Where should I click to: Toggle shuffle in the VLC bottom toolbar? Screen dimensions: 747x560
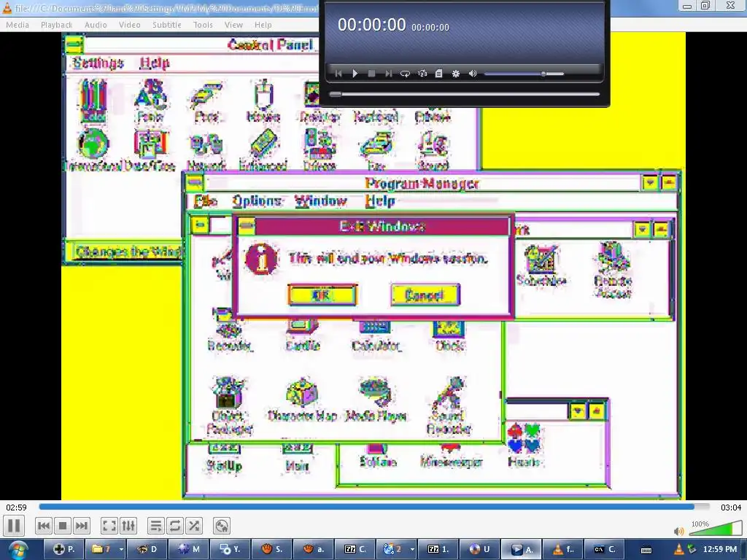coord(194,526)
